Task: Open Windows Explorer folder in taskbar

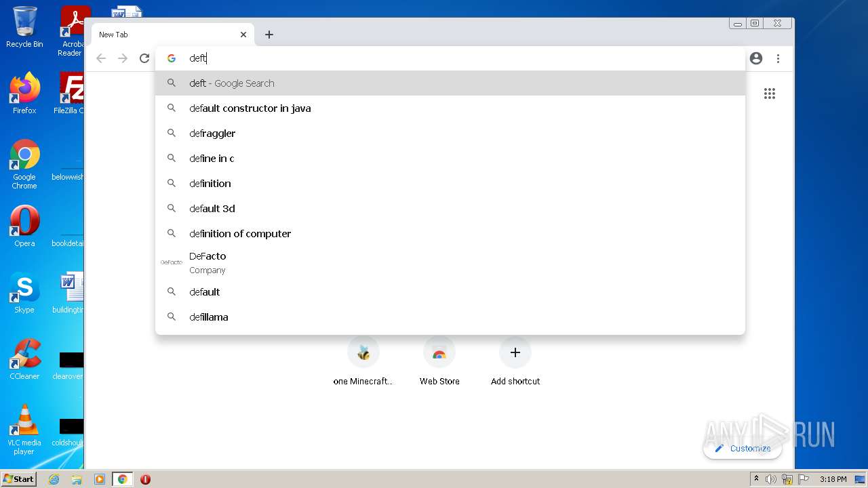Action: [77, 479]
